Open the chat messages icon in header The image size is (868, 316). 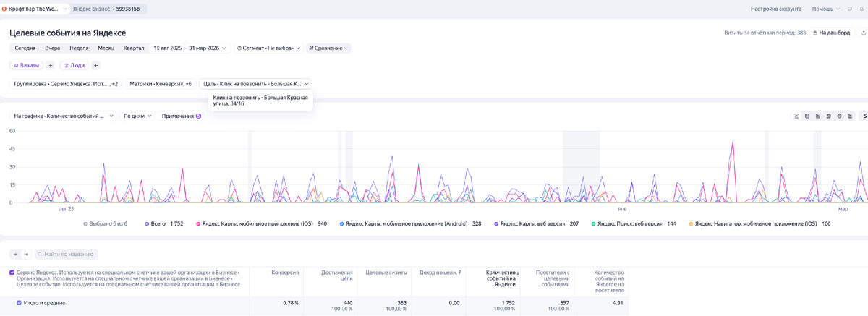850,9
